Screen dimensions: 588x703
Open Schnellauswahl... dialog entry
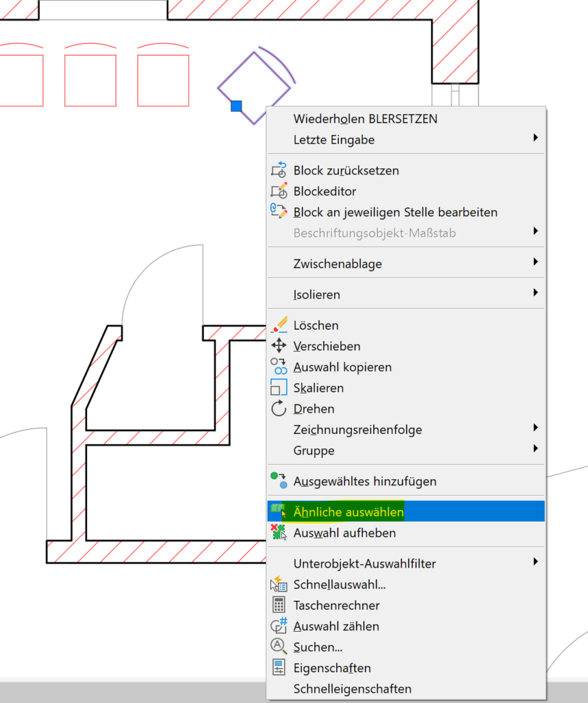pos(406,584)
